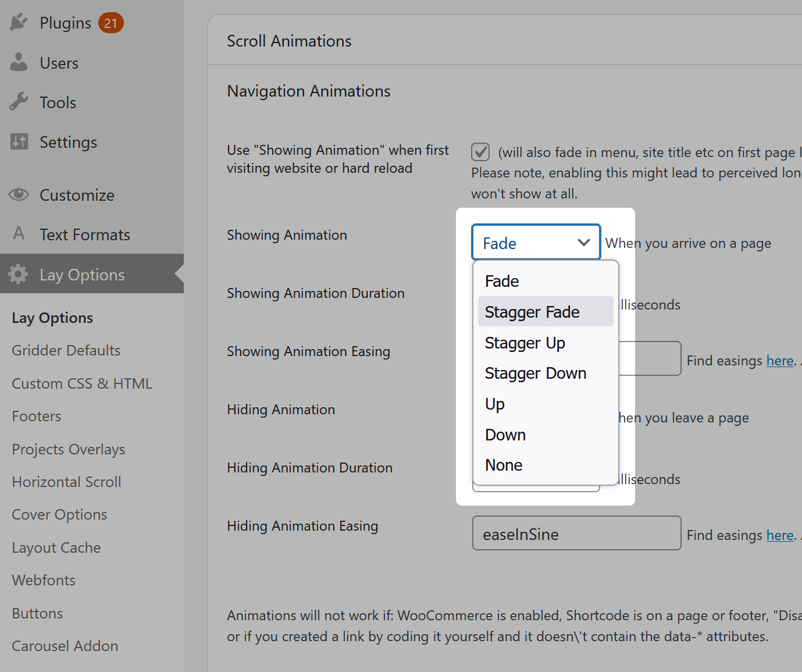
Task: Open the Custom CSS & HTML page
Action: [81, 383]
